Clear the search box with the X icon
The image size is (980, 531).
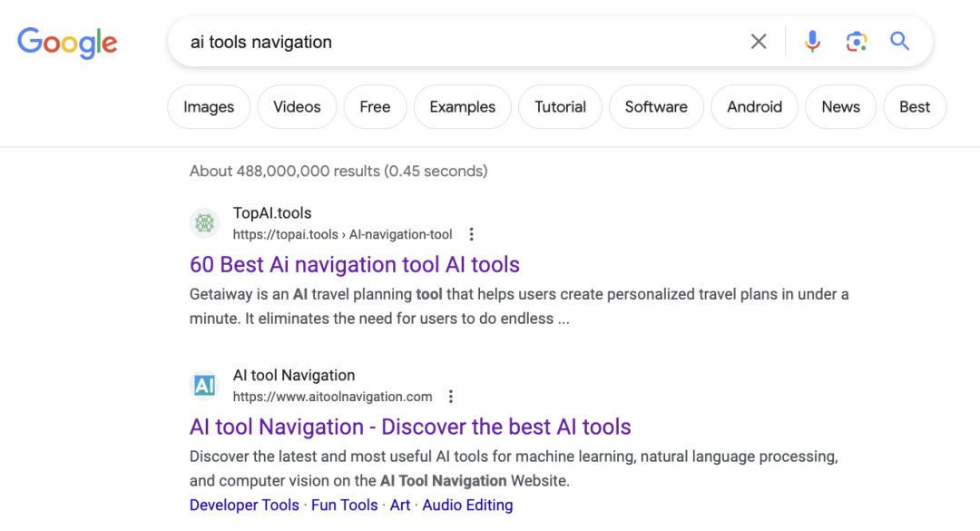coord(759,42)
